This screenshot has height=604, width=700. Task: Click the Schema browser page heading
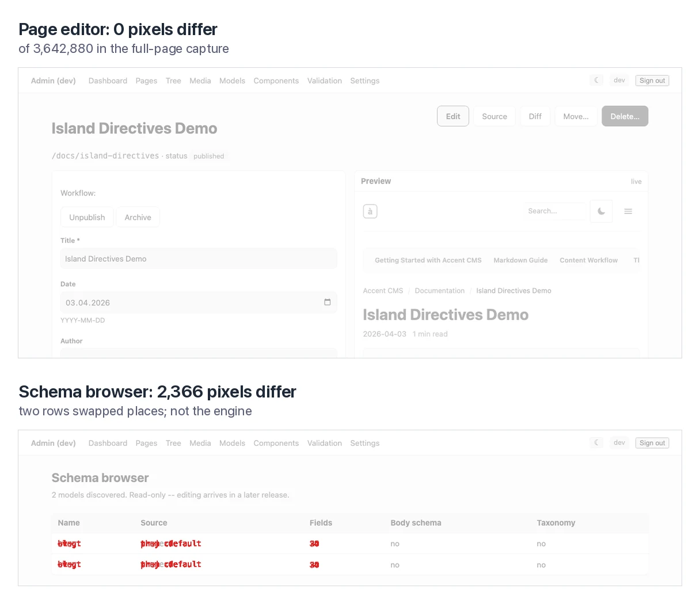[100, 478]
